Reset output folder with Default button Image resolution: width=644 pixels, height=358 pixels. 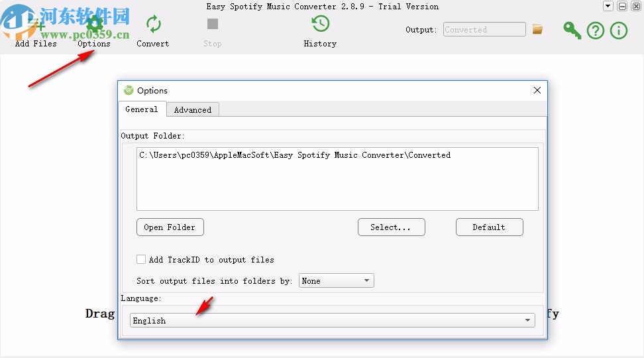(x=490, y=227)
